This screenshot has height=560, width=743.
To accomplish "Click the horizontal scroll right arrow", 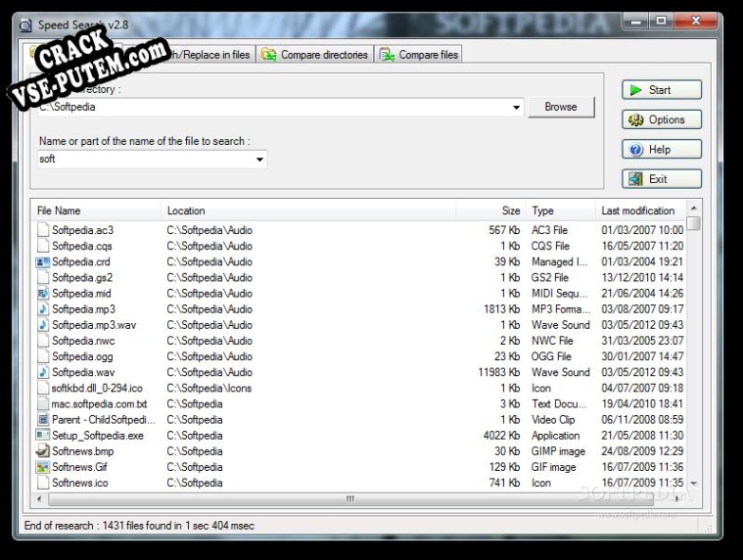I will coord(676,498).
